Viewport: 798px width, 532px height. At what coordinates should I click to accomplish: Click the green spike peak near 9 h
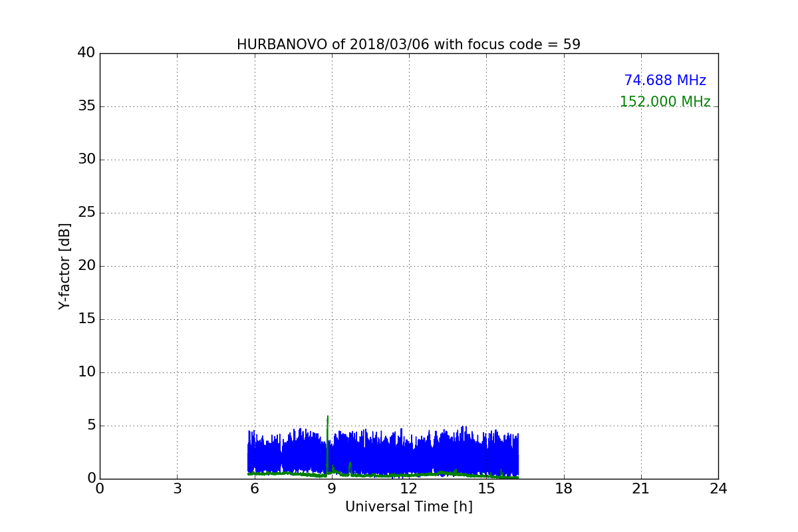click(x=328, y=417)
